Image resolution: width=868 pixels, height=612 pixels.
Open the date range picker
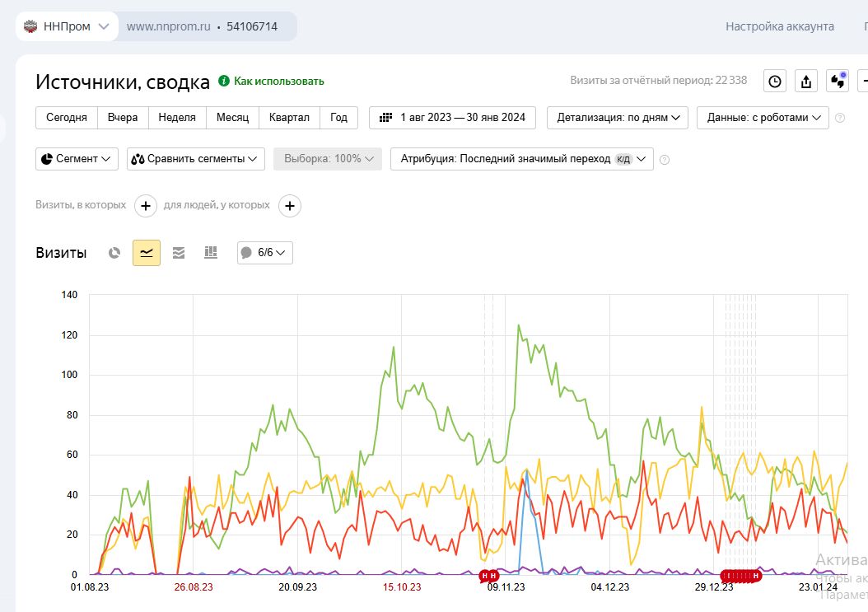coord(452,118)
